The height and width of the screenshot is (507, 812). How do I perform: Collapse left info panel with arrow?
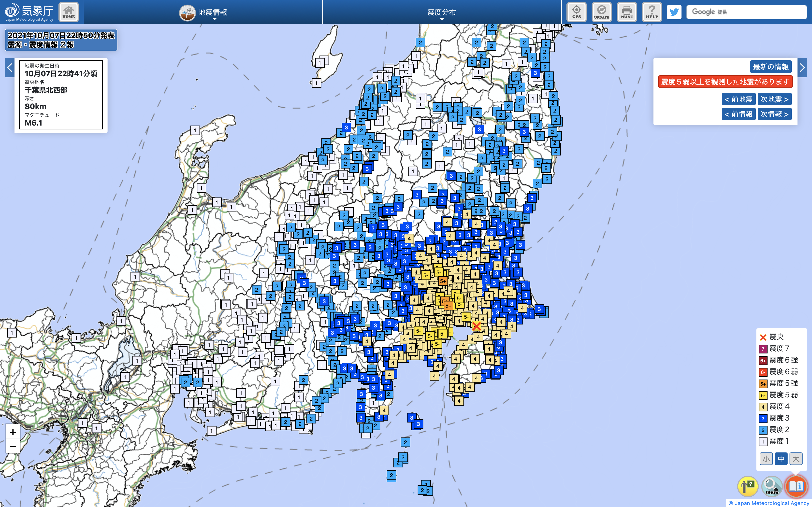[x=10, y=68]
